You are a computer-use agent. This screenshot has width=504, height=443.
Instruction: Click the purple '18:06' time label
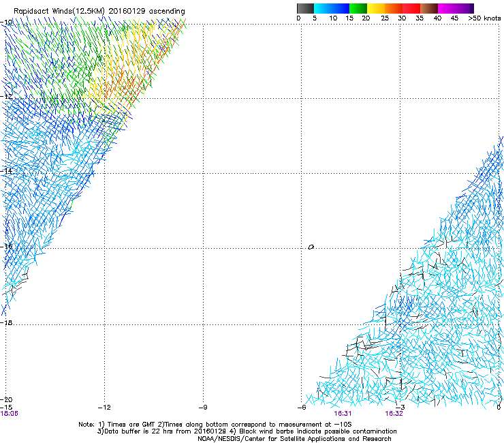(x=10, y=414)
